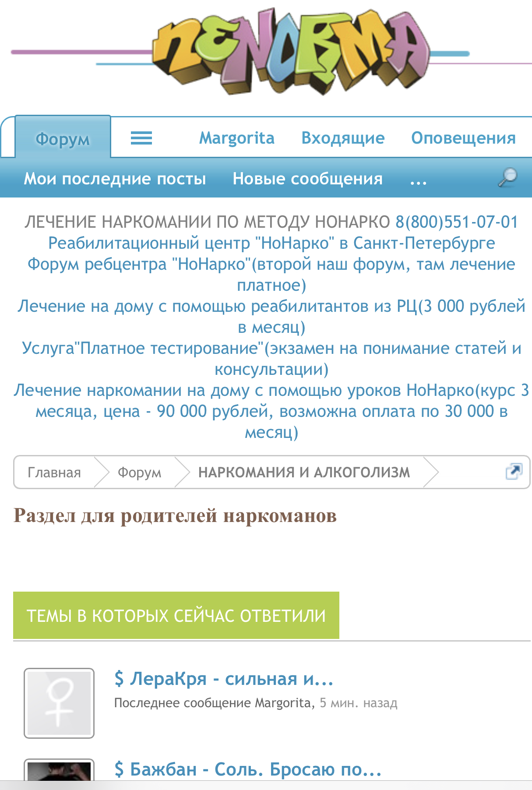The image size is (532, 790).
Task: Open Оповещения notifications menu
Action: [463, 138]
